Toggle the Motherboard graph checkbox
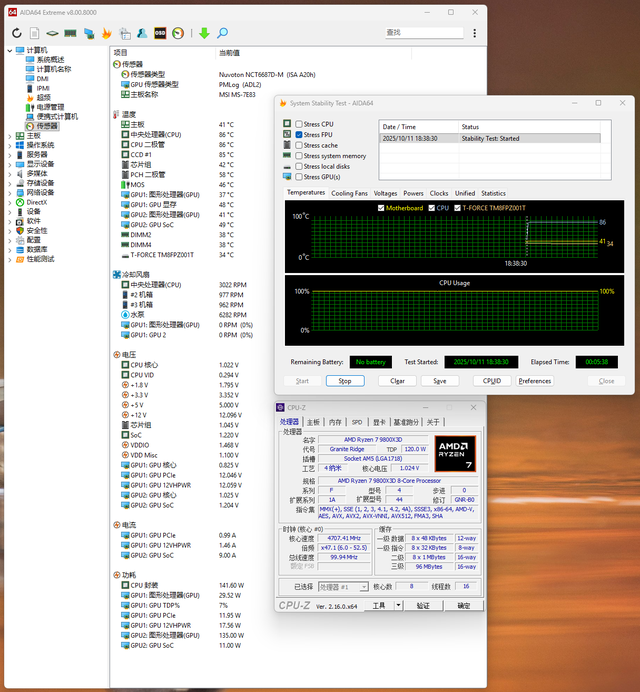 (380, 208)
